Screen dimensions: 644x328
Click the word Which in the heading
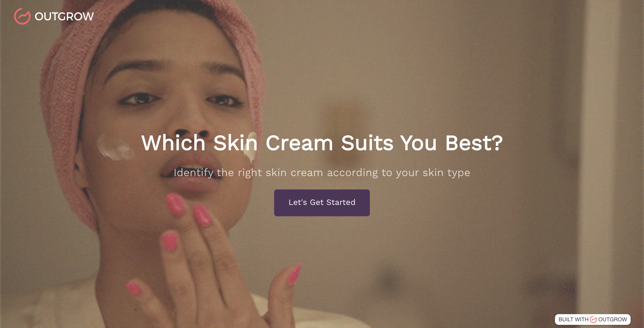click(173, 143)
